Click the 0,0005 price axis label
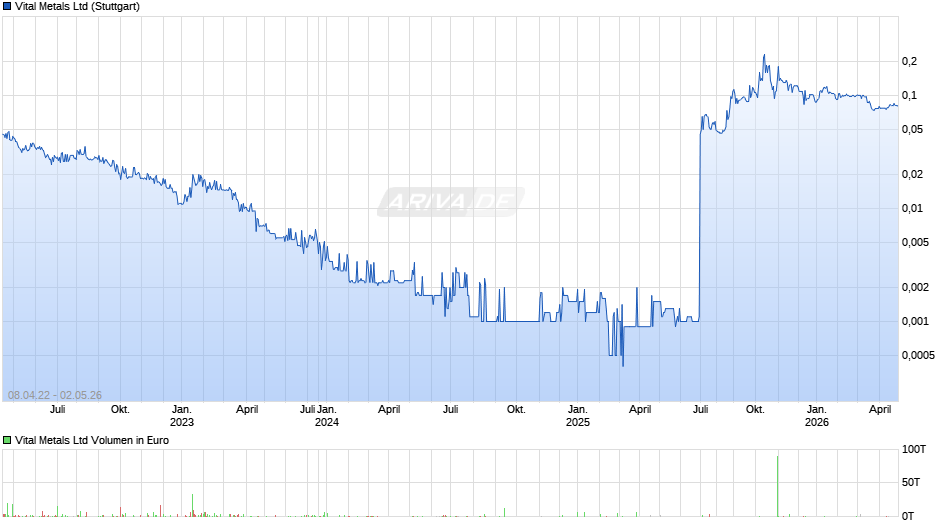This screenshot has height=526, width=940. click(918, 356)
